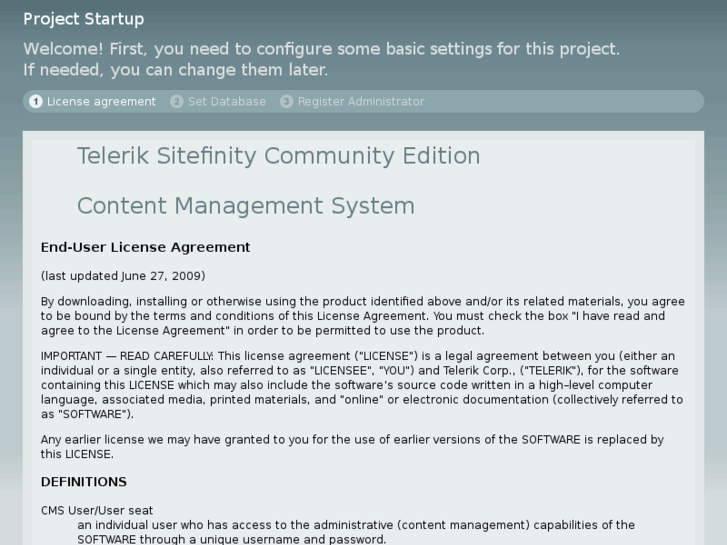The image size is (727, 545).
Task: Click the Telerik Sitefinity Community Edition heading
Action: (x=278, y=156)
